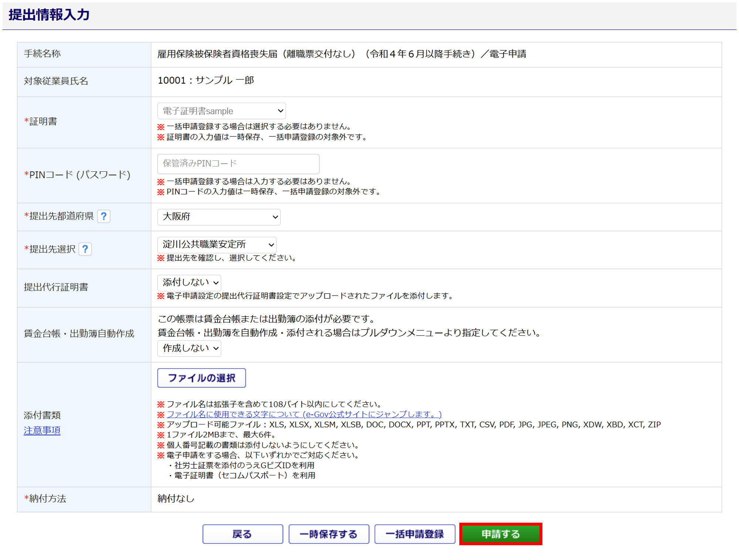
Task: Open the e-Gov file name characters link
Action: (304, 414)
